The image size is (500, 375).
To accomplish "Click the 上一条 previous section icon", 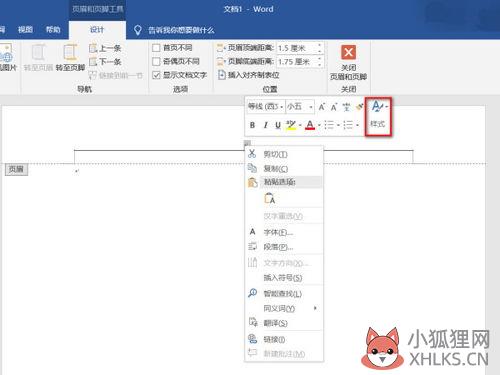I will click(93, 48).
